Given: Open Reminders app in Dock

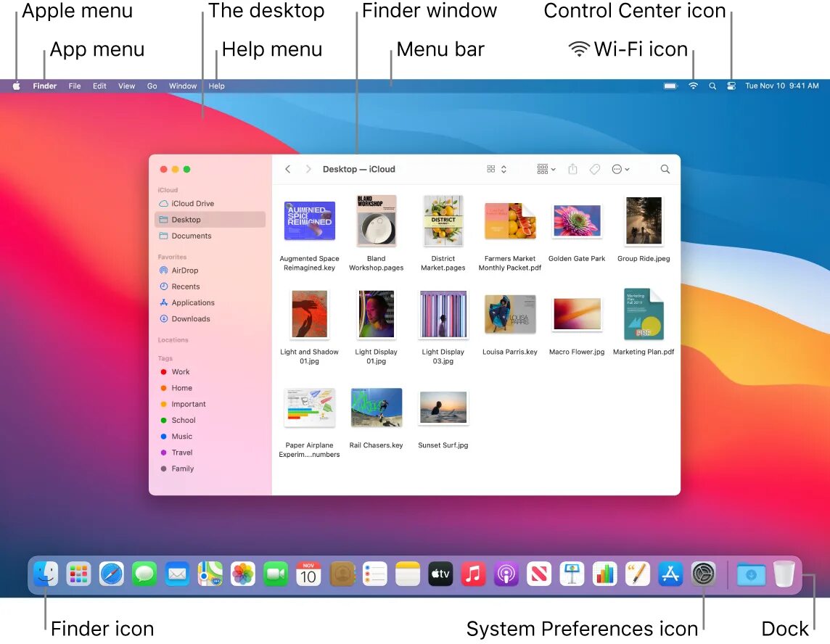Looking at the screenshot, I should pos(374,574).
